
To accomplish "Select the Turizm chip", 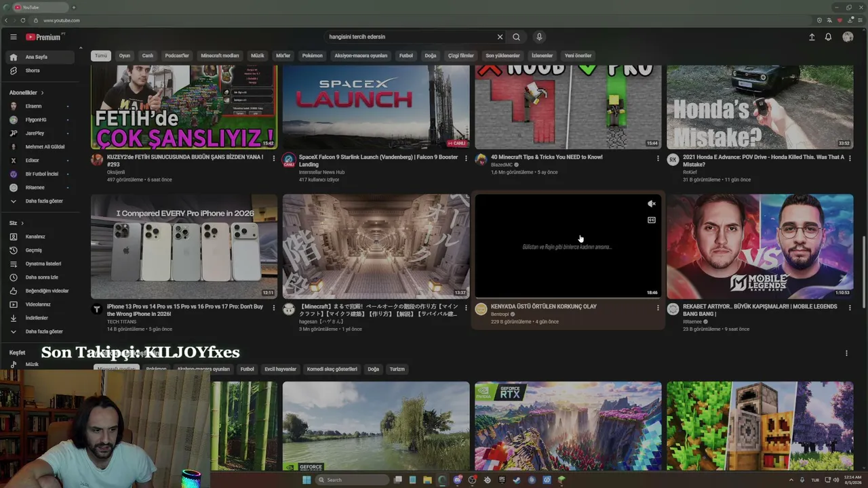I will coord(397,369).
